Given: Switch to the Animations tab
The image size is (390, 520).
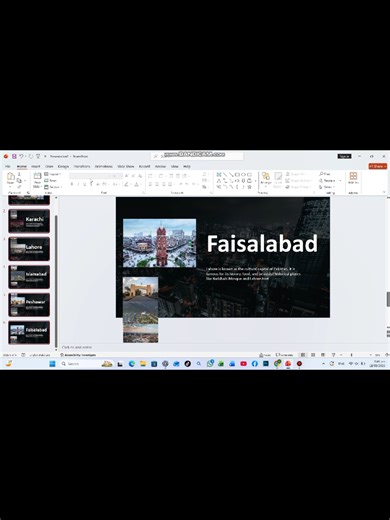Looking at the screenshot, I should coord(104,166).
